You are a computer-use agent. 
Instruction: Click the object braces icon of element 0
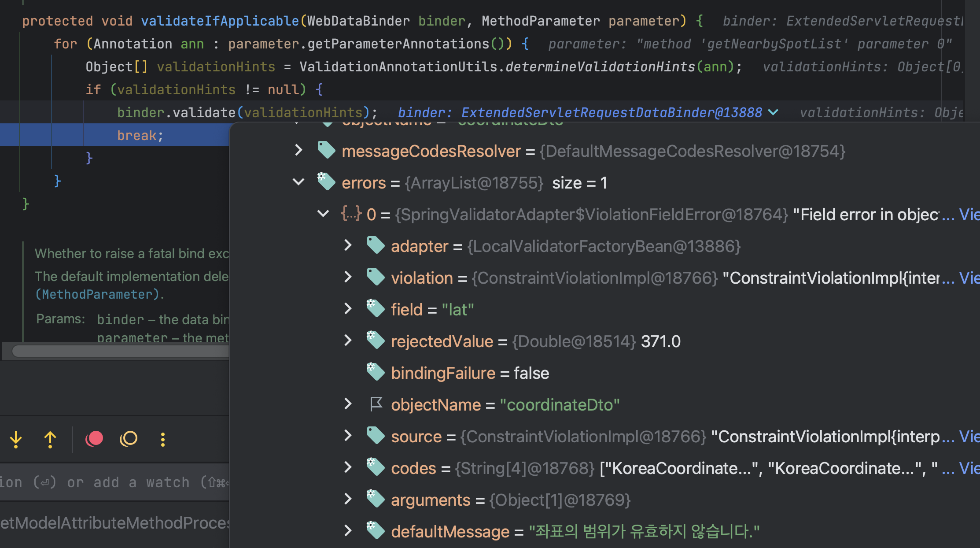tap(351, 214)
